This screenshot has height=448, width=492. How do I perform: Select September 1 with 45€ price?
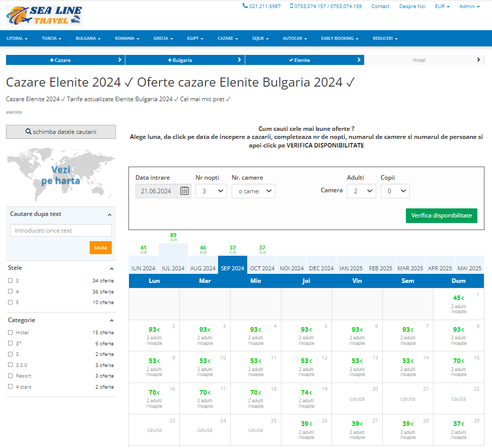coord(458,304)
